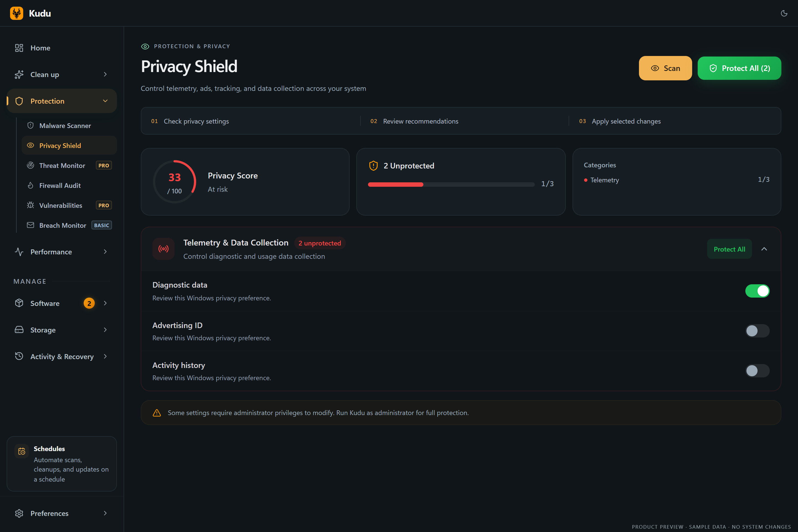Click the Clean up sparkle icon
The image size is (798, 532).
click(19, 74)
